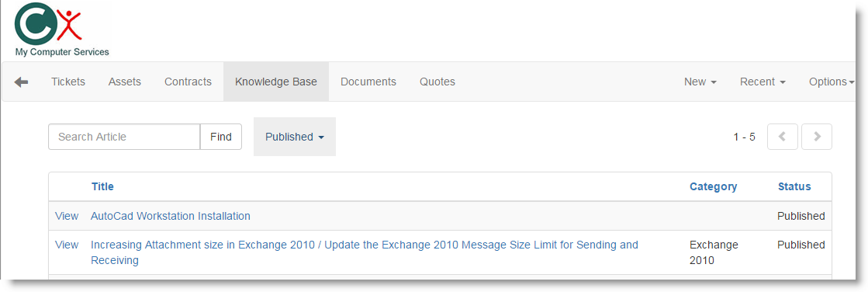Click the Find button

click(221, 137)
